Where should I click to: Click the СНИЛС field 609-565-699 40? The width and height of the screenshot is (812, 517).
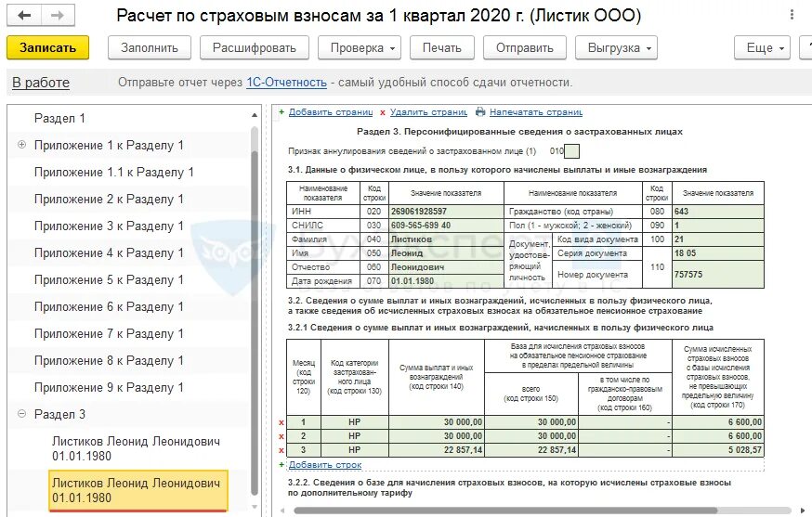point(446,226)
